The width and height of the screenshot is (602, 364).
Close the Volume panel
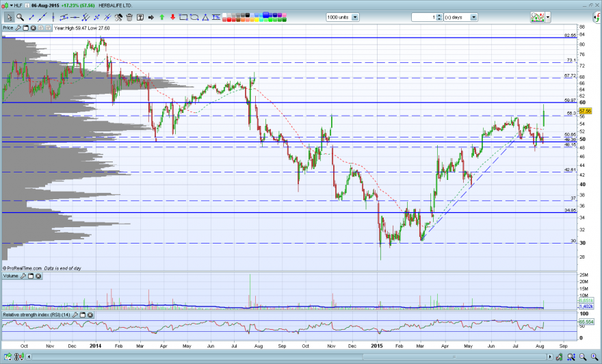point(38,276)
